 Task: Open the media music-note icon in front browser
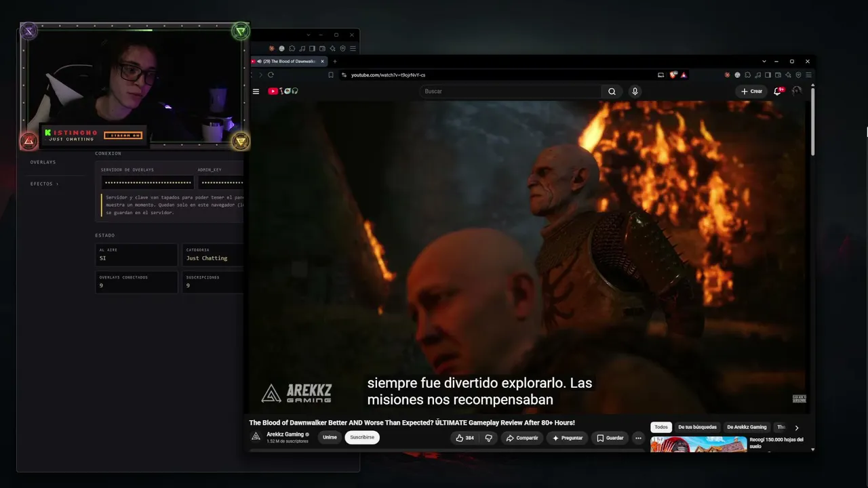[x=757, y=75]
